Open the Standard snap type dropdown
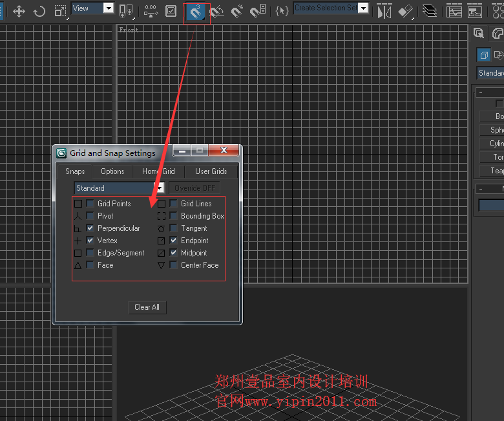 (159, 188)
